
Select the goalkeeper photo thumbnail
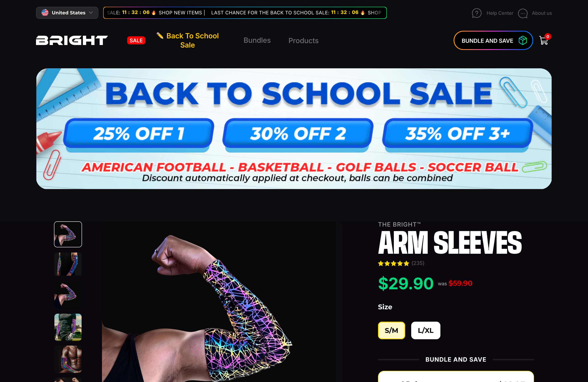[x=68, y=327]
